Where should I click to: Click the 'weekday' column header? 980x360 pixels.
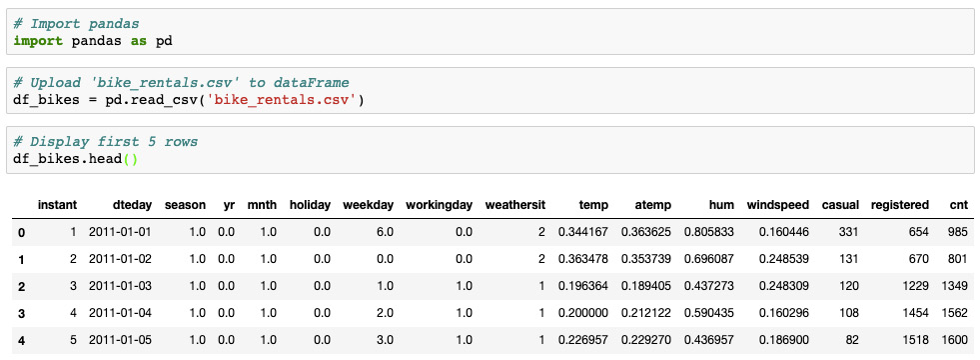coord(369,205)
